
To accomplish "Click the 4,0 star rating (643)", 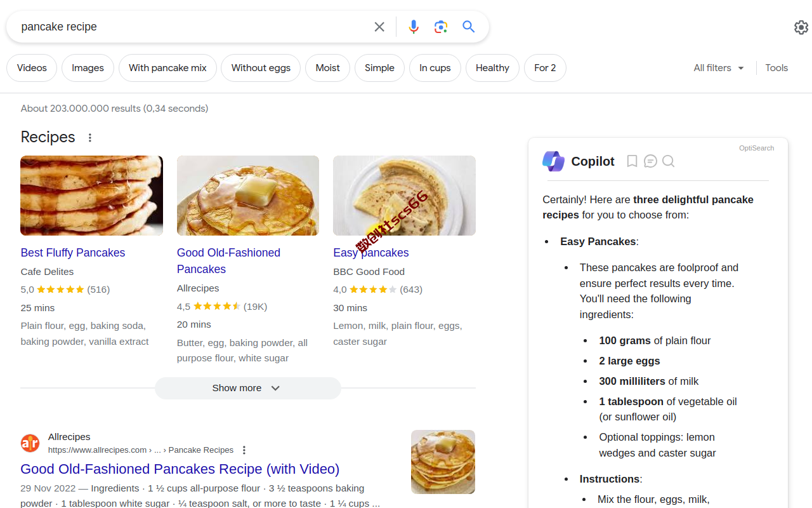I will tap(377, 290).
